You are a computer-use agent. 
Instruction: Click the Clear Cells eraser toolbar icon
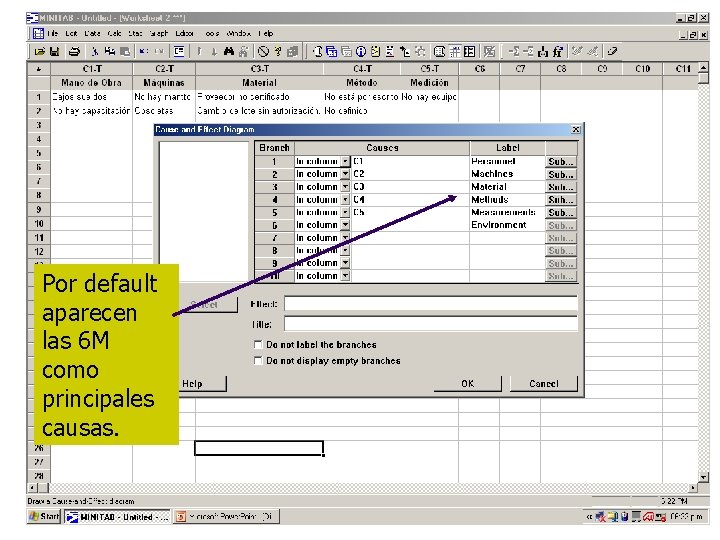coord(612,52)
